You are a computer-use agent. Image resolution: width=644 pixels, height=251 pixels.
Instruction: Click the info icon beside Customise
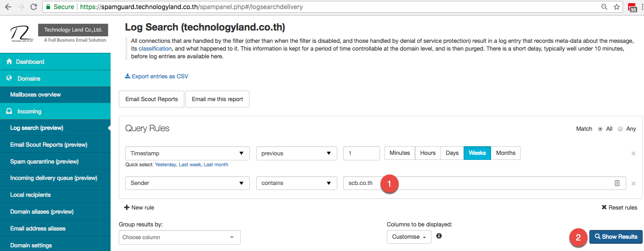click(x=439, y=236)
